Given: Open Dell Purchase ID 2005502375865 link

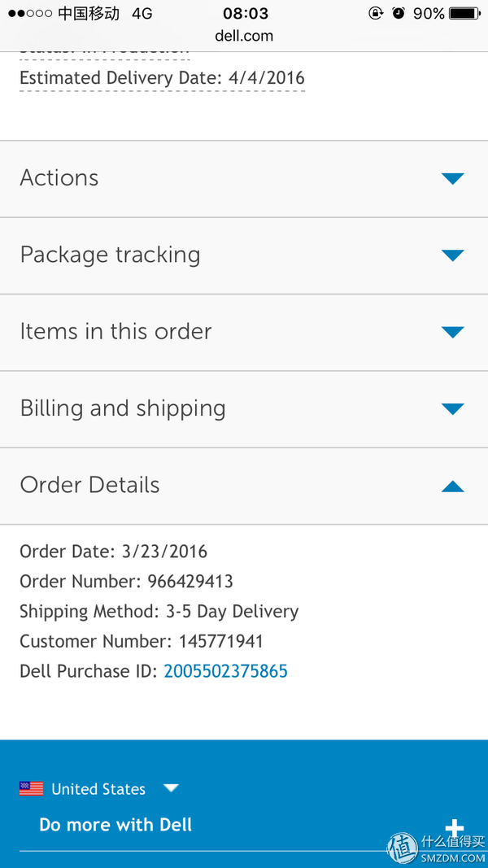Looking at the screenshot, I should 226,671.
